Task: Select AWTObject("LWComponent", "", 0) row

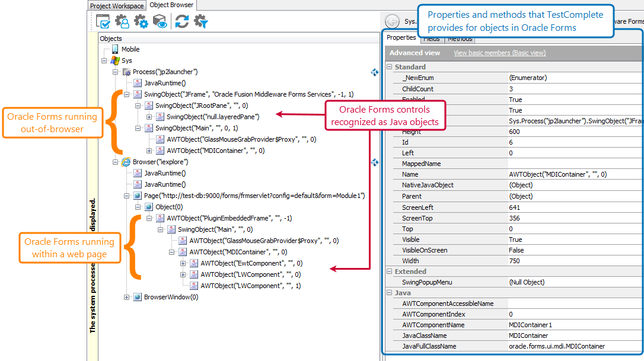Action: click(250, 274)
